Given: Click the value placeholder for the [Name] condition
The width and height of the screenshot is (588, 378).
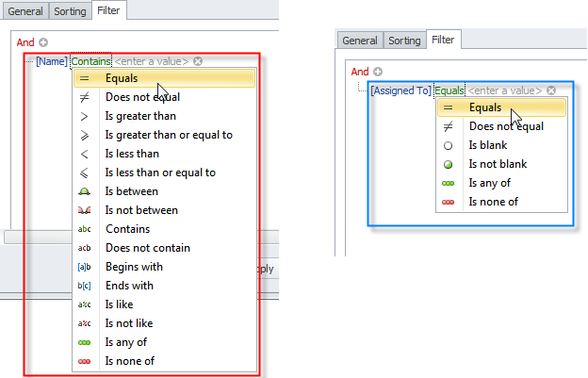Looking at the screenshot, I should pos(152,62).
